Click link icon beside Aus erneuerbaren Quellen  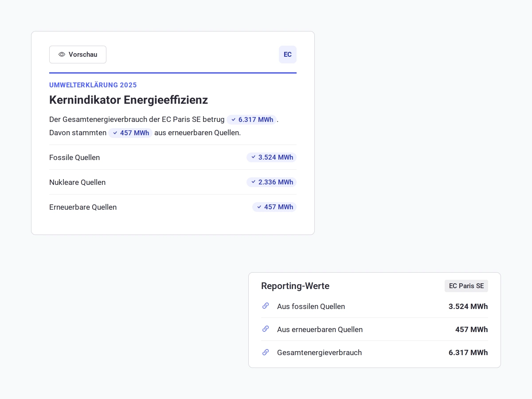pos(266,329)
